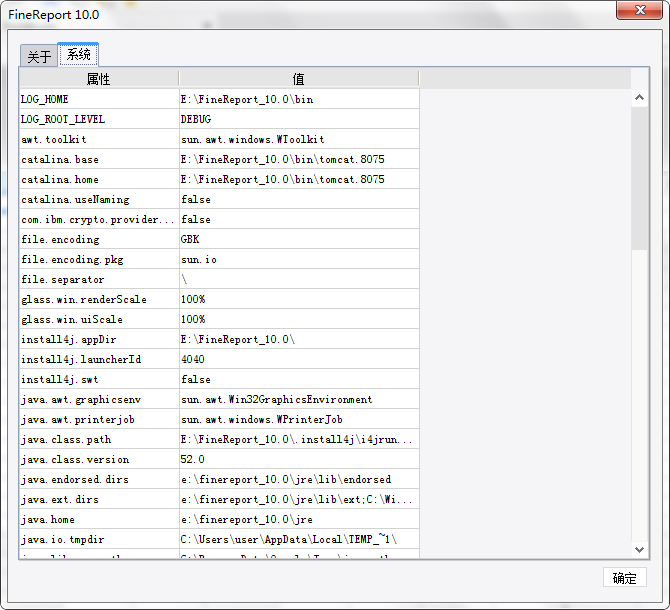Select the file.separator property cell
The width and height of the screenshot is (670, 610).
[x=99, y=279]
